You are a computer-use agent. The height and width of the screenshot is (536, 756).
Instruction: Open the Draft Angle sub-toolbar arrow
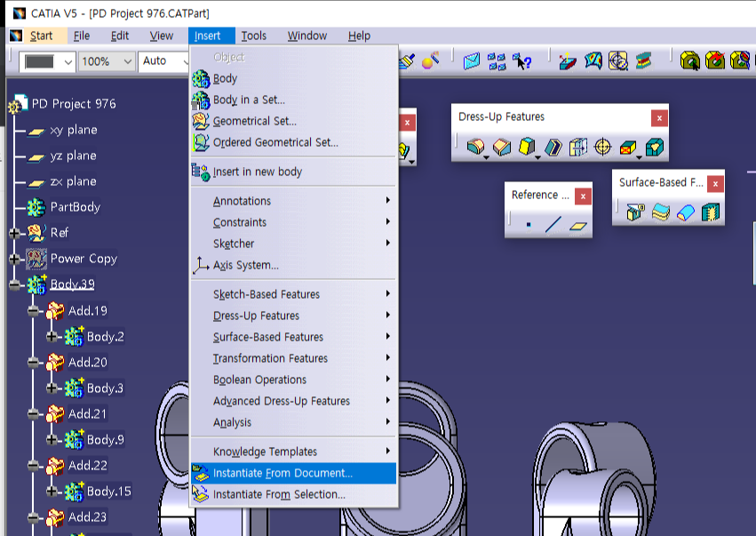(x=537, y=157)
